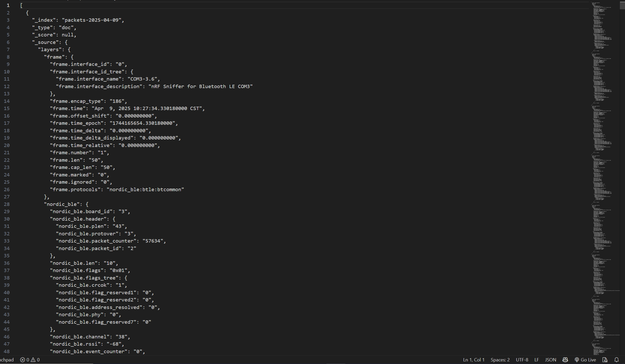
Task: Click the Go Live broadcast button
Action: coord(585,360)
